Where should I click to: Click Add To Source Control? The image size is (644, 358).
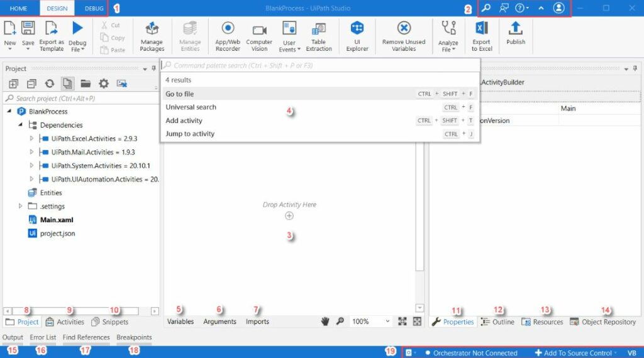[x=575, y=353]
